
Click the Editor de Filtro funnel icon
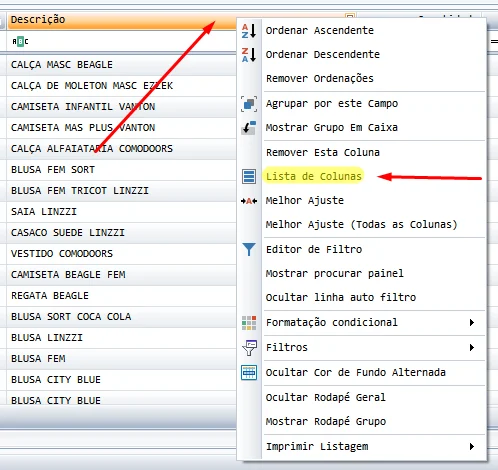249,249
